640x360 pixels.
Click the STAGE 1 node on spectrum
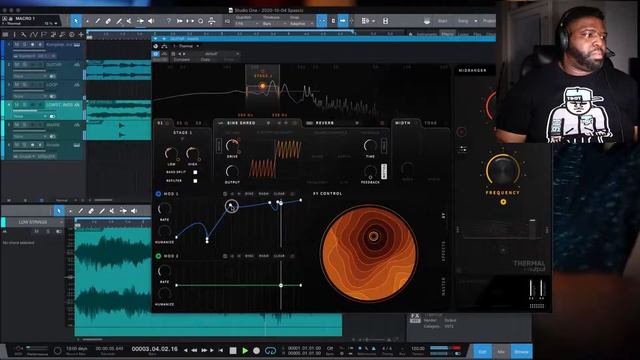[262, 86]
